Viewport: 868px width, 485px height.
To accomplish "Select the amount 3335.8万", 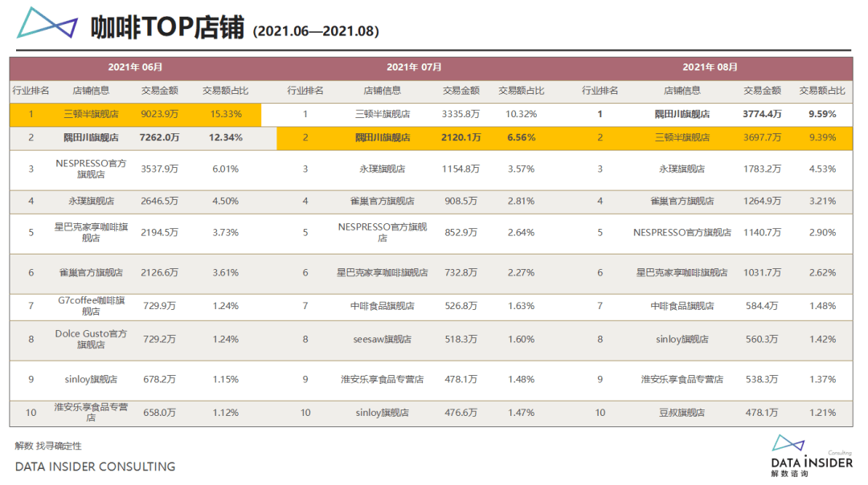I will pyautogui.click(x=461, y=114).
